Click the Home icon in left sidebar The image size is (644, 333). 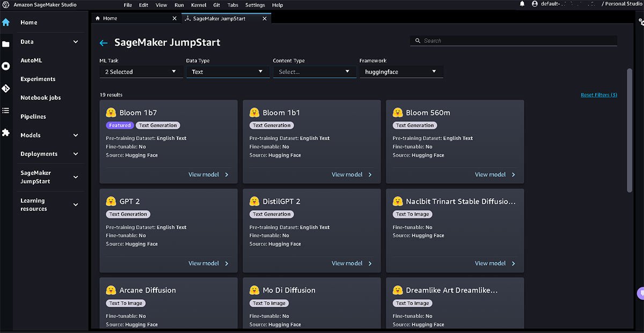(6, 23)
